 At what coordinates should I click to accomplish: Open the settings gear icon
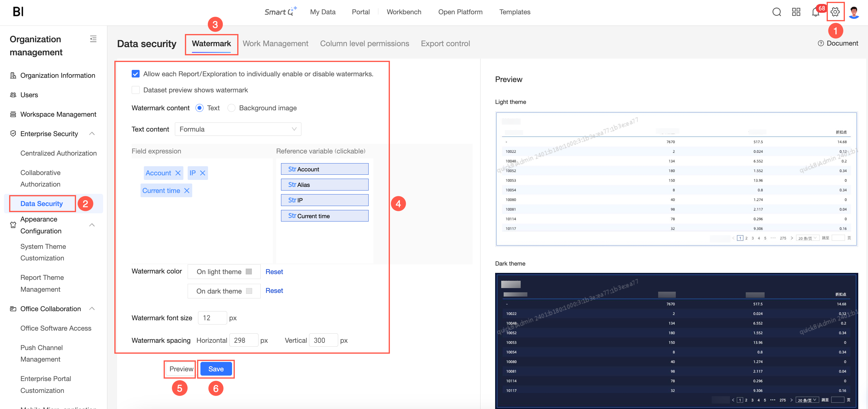(835, 12)
